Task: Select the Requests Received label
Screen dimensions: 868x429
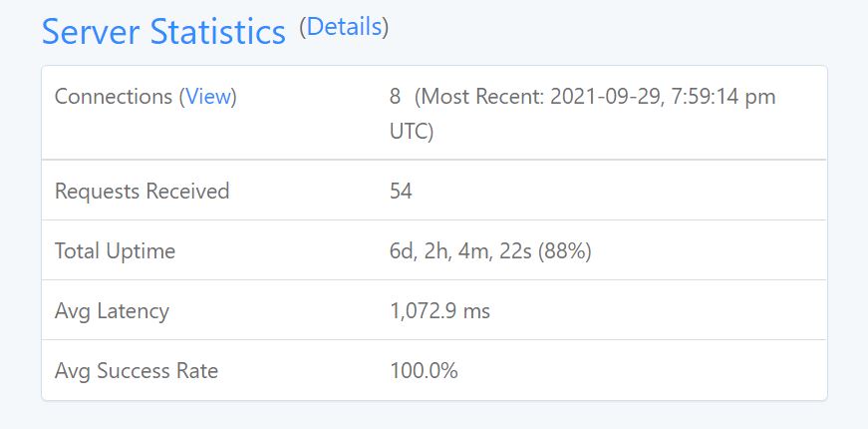Action: point(143,191)
